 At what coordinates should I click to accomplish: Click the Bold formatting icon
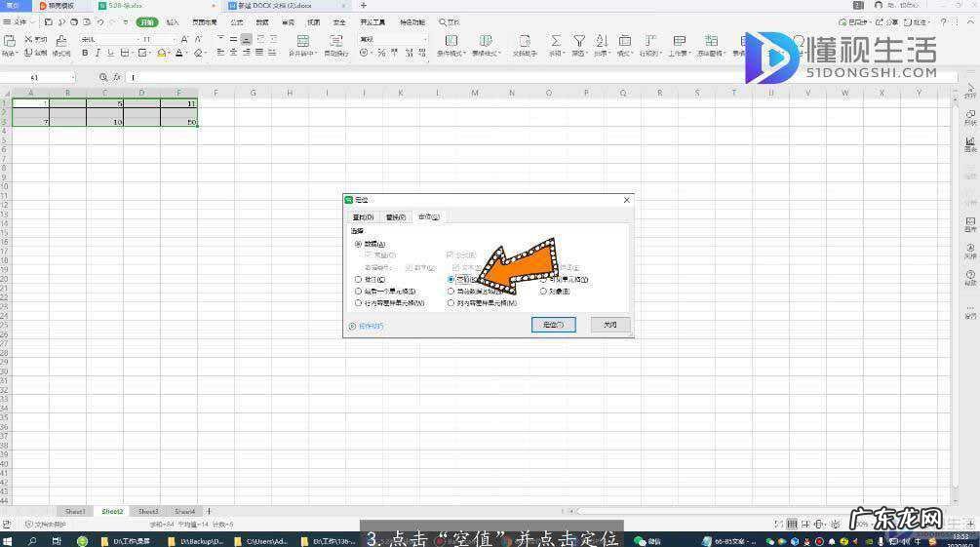pos(83,53)
